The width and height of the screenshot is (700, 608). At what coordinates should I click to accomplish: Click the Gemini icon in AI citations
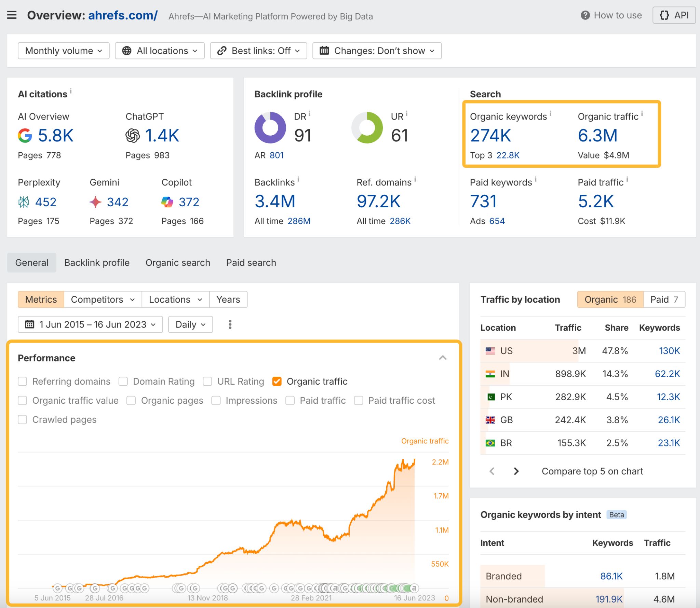tap(96, 202)
